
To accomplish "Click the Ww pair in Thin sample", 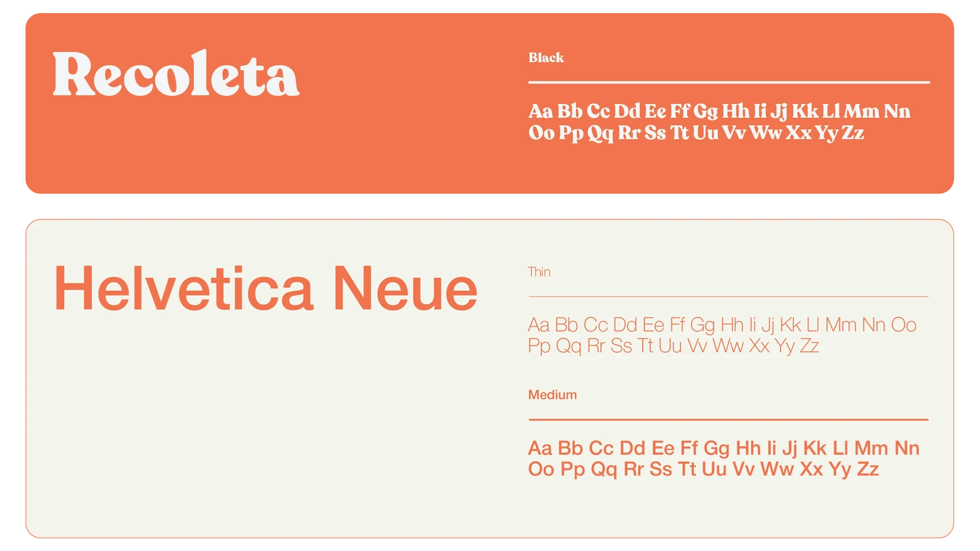I will tap(728, 346).
